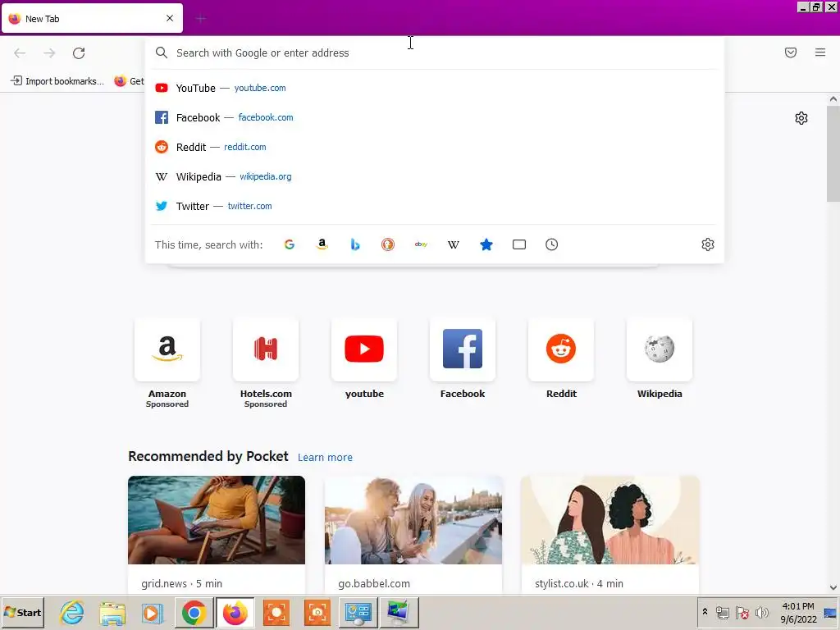Open the Getting Started bookmark
The height and width of the screenshot is (630, 840).
click(129, 81)
